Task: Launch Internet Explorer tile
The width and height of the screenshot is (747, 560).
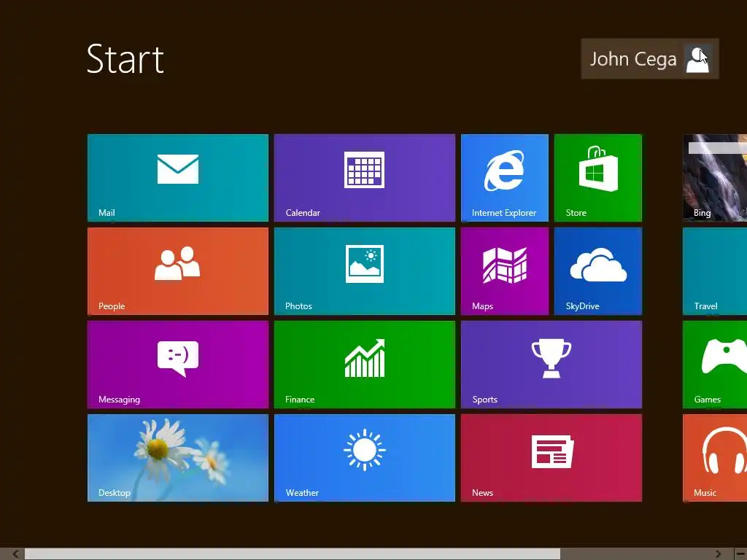Action: pyautogui.click(x=505, y=178)
